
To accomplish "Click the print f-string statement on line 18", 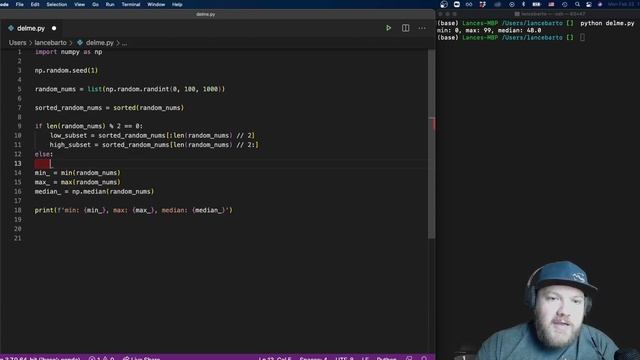I will (133, 210).
